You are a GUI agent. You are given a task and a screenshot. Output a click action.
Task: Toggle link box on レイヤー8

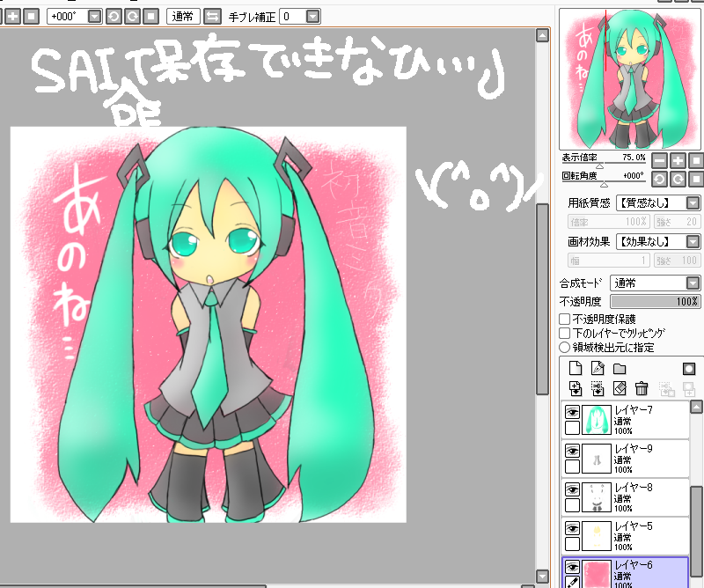[x=572, y=505]
